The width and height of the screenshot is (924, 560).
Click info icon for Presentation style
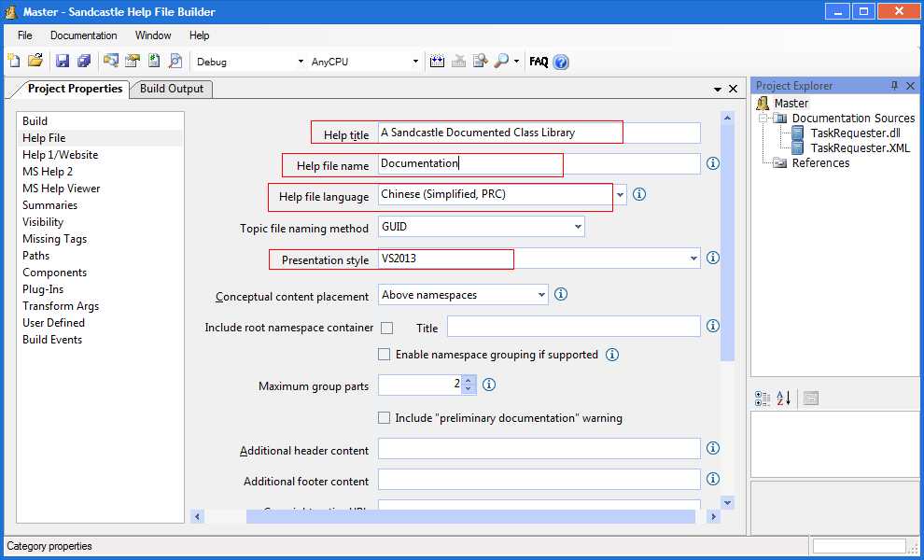tap(713, 258)
